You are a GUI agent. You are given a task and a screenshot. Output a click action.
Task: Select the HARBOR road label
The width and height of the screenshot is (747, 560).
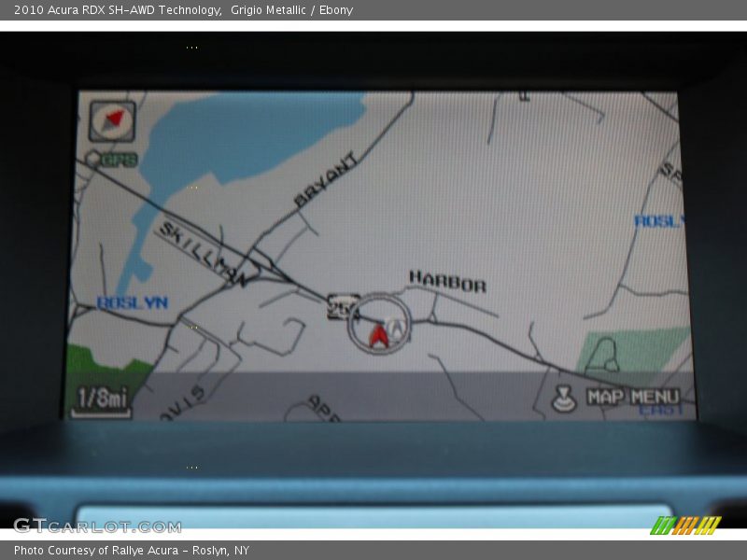447,281
